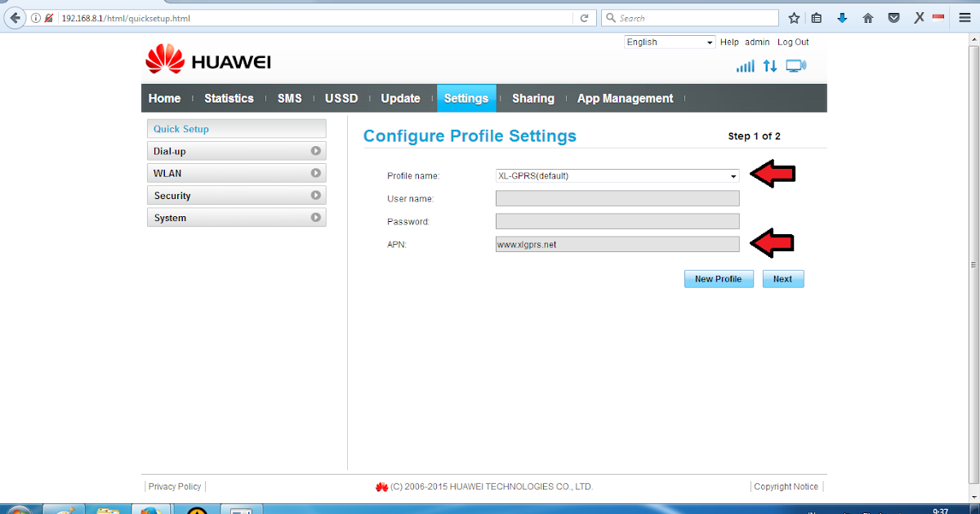Image resolution: width=980 pixels, height=514 pixels.
Task: Open the Pocket icon in toolbar
Action: click(894, 18)
